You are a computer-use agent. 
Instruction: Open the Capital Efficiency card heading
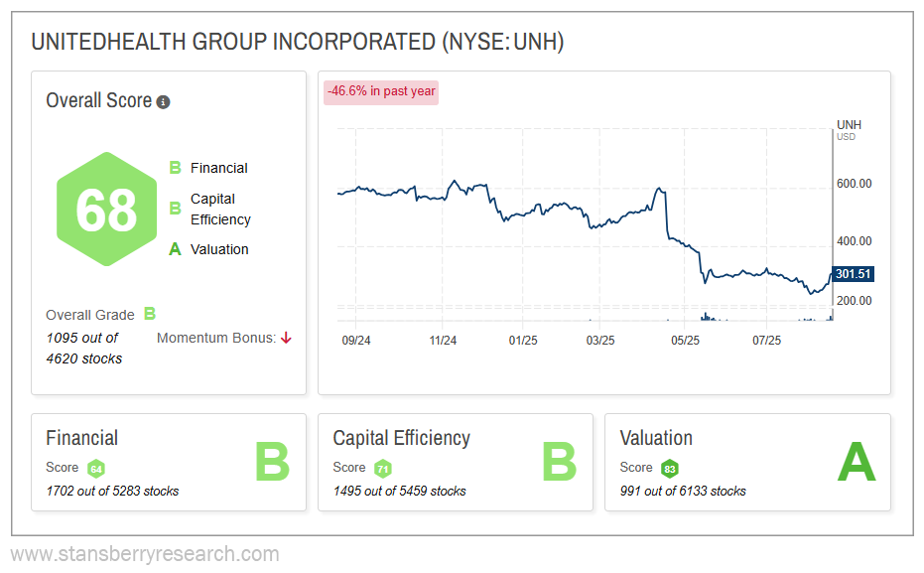[x=401, y=438]
